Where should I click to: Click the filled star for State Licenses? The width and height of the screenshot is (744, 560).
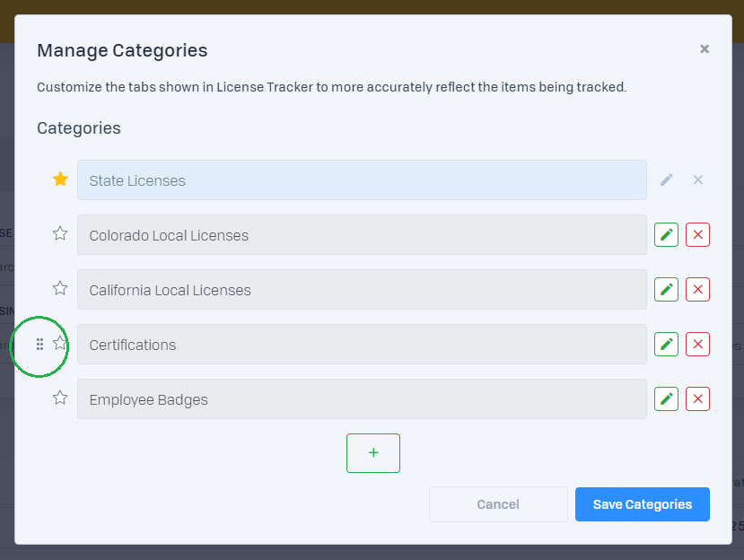[x=60, y=179]
